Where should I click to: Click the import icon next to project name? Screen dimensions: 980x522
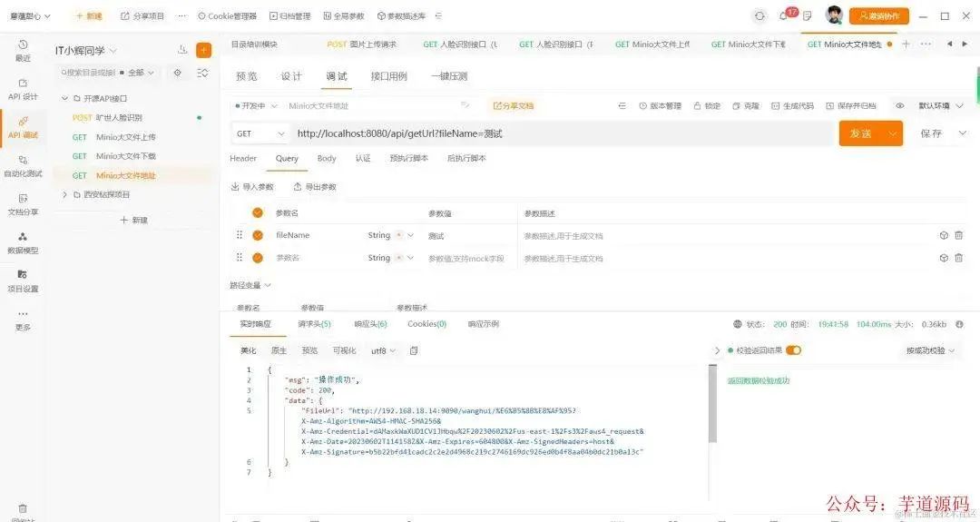[x=182, y=49]
